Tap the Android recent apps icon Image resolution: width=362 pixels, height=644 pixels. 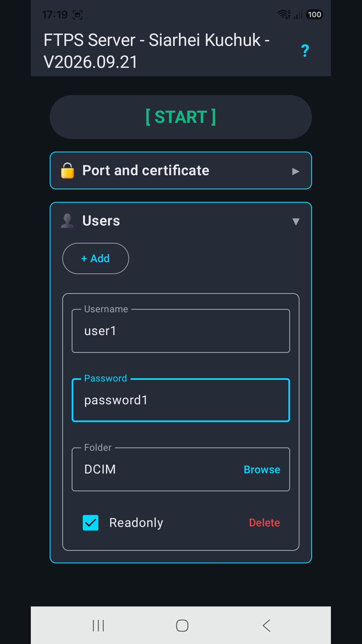(98, 626)
